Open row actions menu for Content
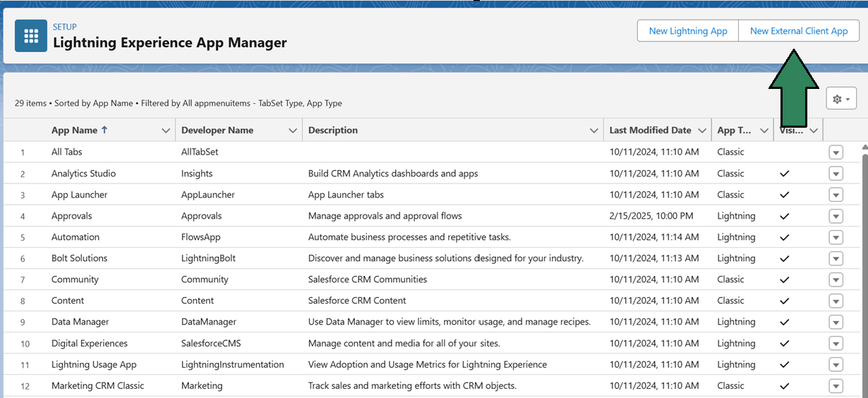 pyautogui.click(x=836, y=301)
